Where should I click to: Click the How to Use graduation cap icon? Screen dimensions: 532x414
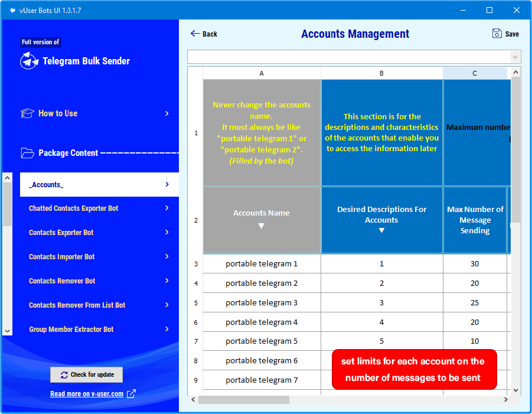click(x=27, y=113)
